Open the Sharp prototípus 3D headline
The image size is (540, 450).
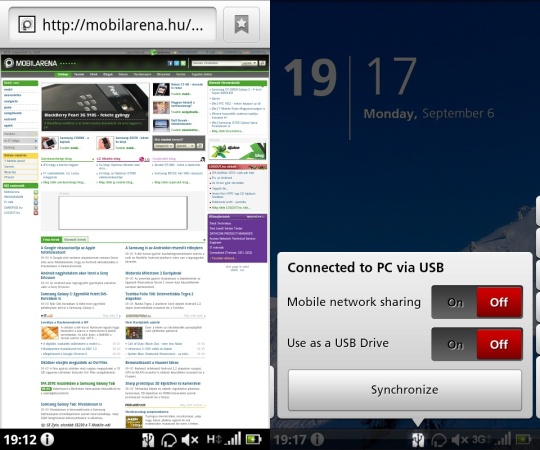click(x=163, y=383)
